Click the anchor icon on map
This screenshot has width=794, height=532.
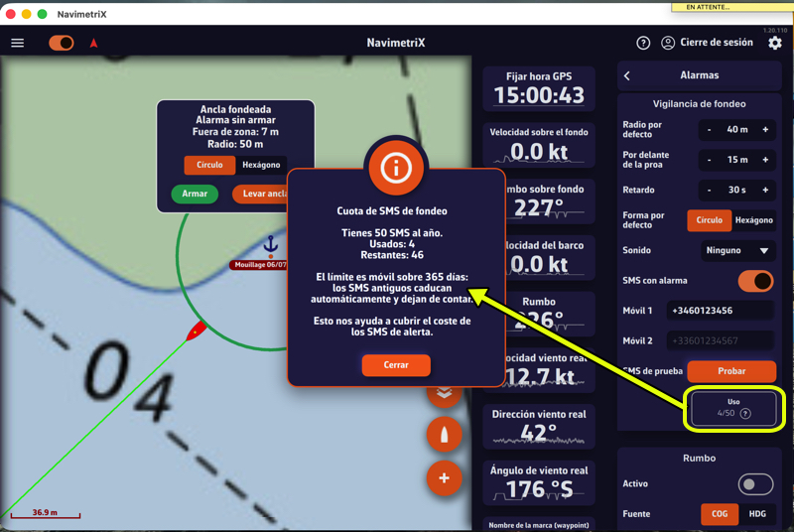pyautogui.click(x=271, y=244)
